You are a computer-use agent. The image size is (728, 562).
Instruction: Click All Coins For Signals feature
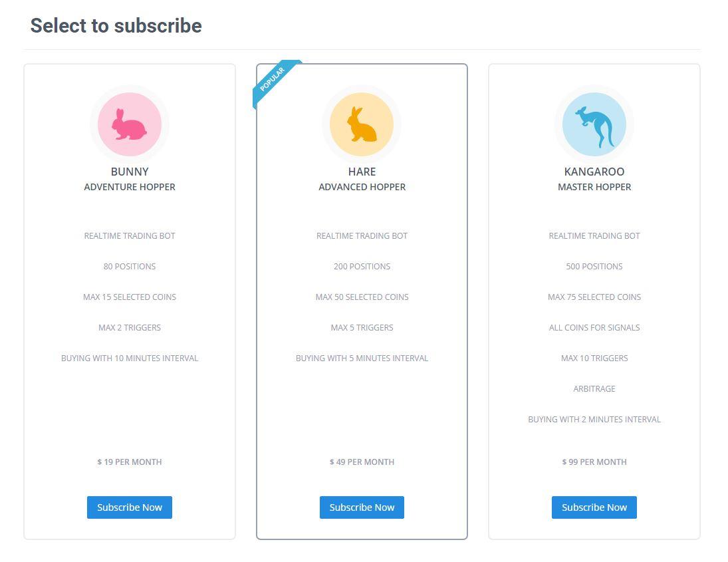click(x=594, y=327)
